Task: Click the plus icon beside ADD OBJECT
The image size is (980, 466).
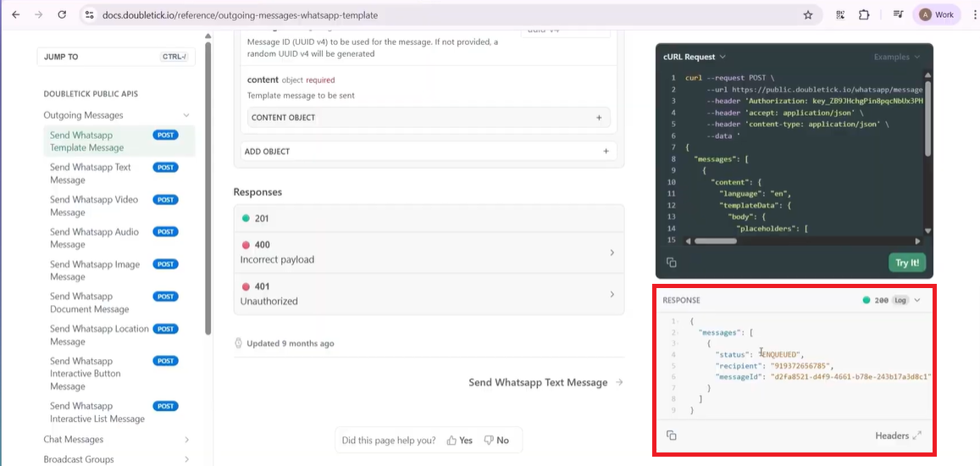Action: [606, 152]
